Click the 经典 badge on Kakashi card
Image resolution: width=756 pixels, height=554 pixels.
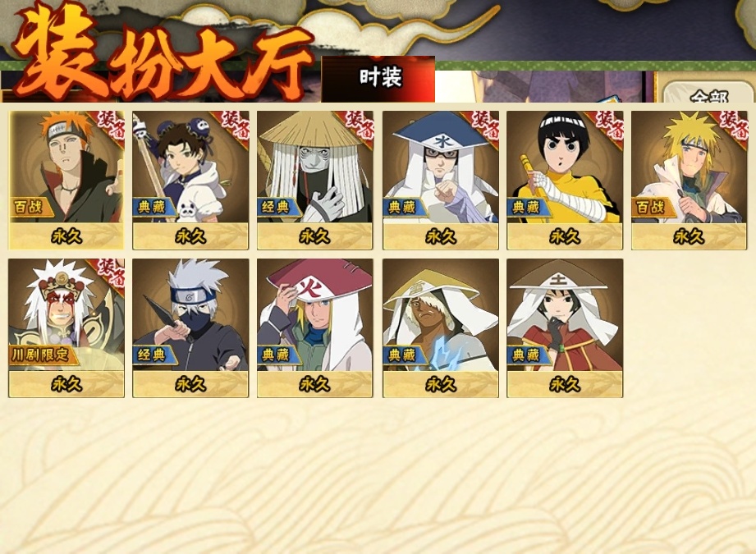153,355
